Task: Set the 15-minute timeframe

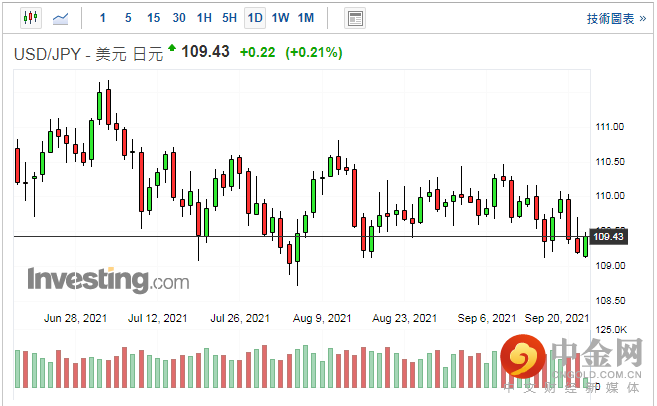Action: click(x=153, y=18)
